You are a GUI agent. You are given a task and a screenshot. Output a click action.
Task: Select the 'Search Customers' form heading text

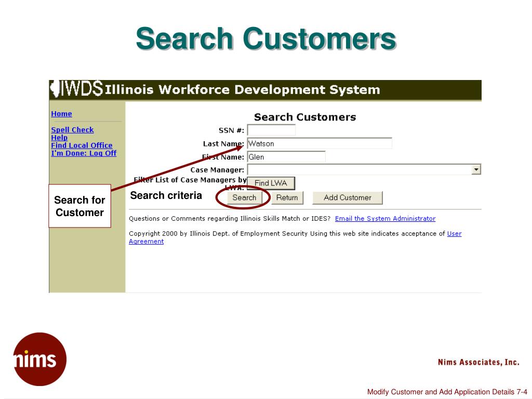305,117
